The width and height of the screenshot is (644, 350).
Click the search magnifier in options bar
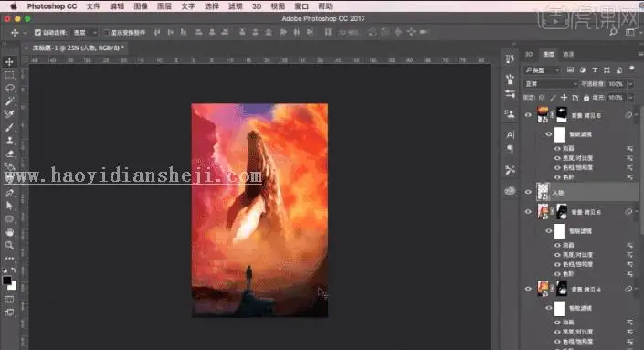tap(613, 32)
